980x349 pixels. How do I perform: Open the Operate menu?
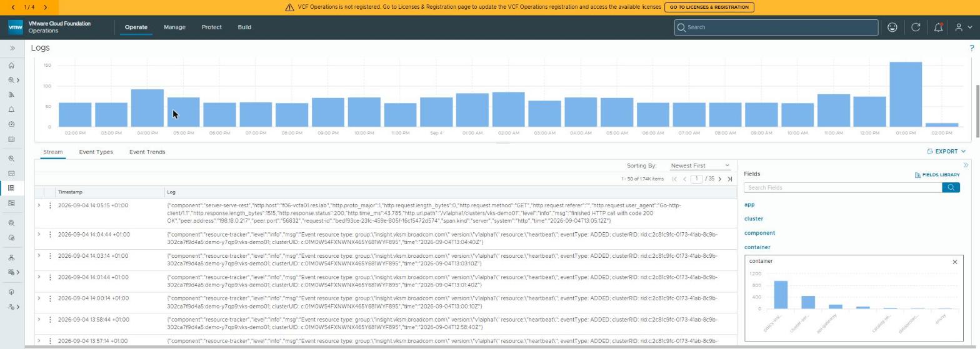click(x=136, y=27)
